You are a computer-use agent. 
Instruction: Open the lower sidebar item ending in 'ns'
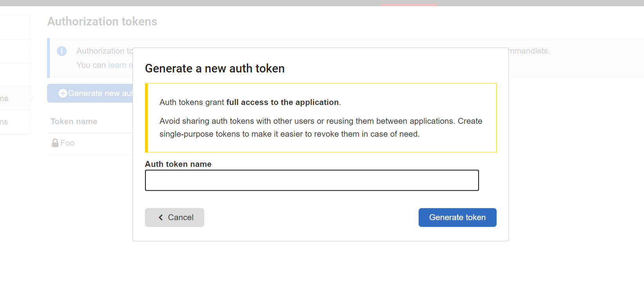click(x=5, y=122)
